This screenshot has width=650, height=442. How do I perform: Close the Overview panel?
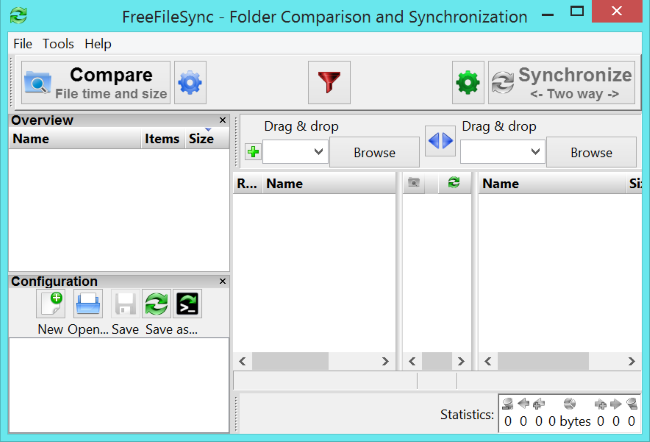pyautogui.click(x=223, y=120)
